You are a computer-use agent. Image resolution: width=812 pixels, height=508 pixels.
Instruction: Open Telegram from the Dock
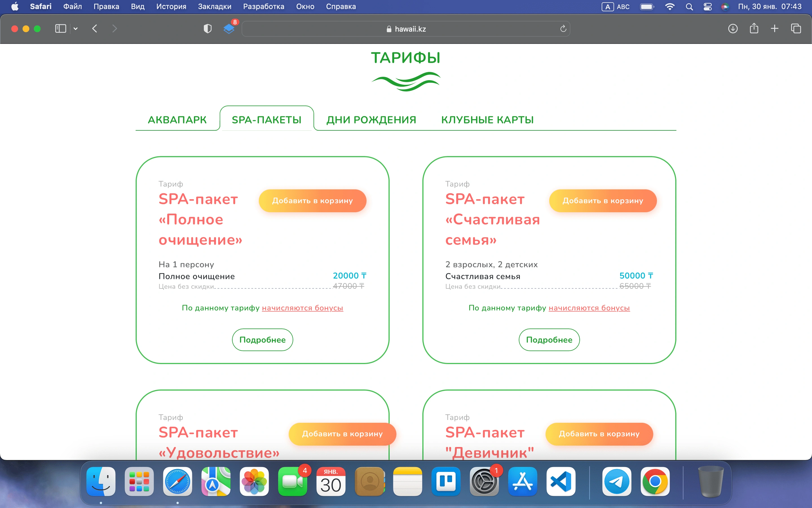[x=617, y=481]
